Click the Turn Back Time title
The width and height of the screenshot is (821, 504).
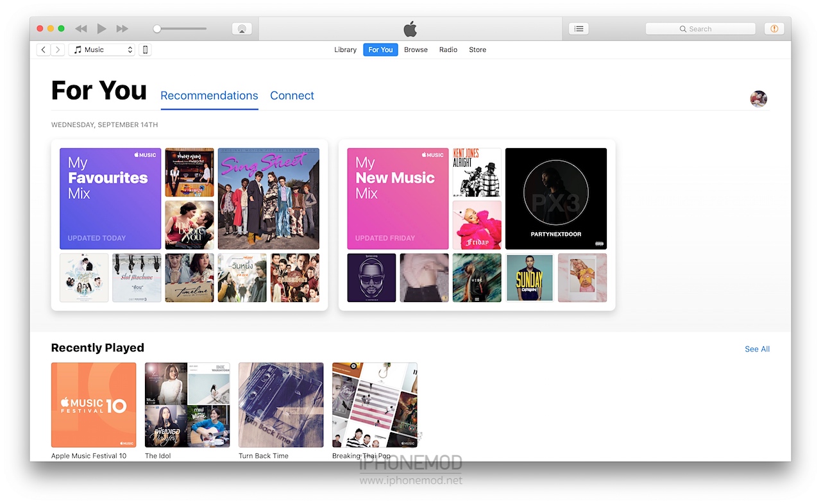click(264, 456)
